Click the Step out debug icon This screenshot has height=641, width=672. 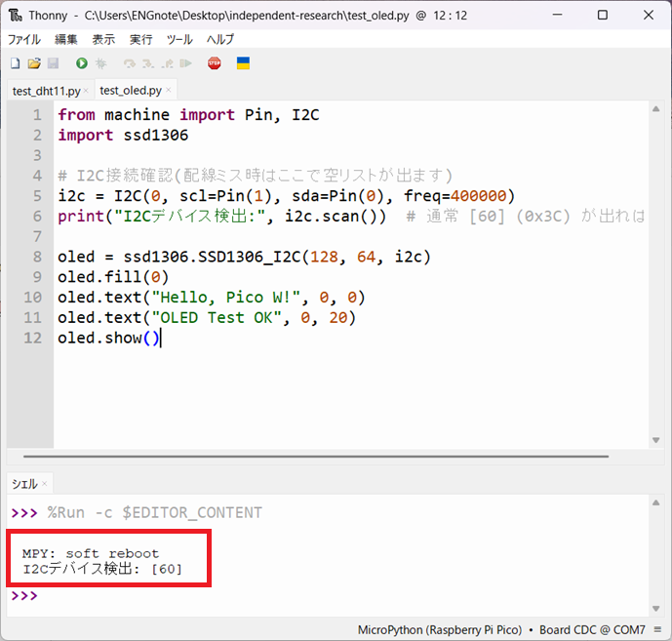pyautogui.click(x=167, y=63)
